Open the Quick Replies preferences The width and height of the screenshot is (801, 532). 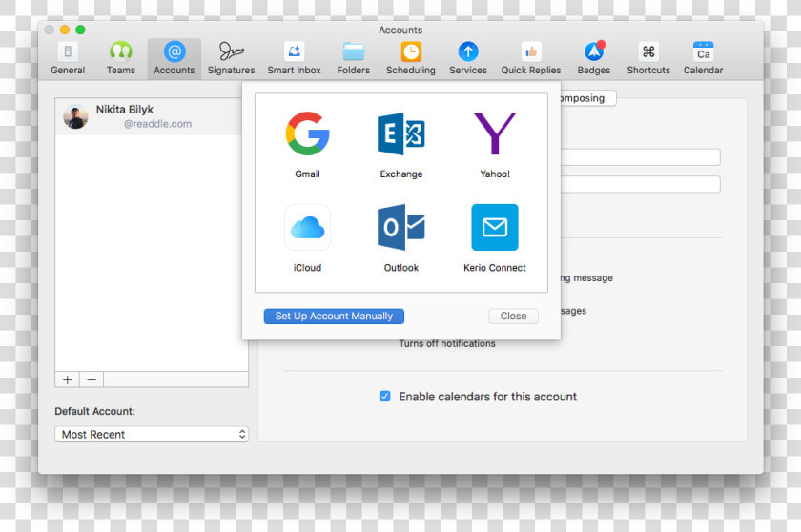tap(531, 59)
